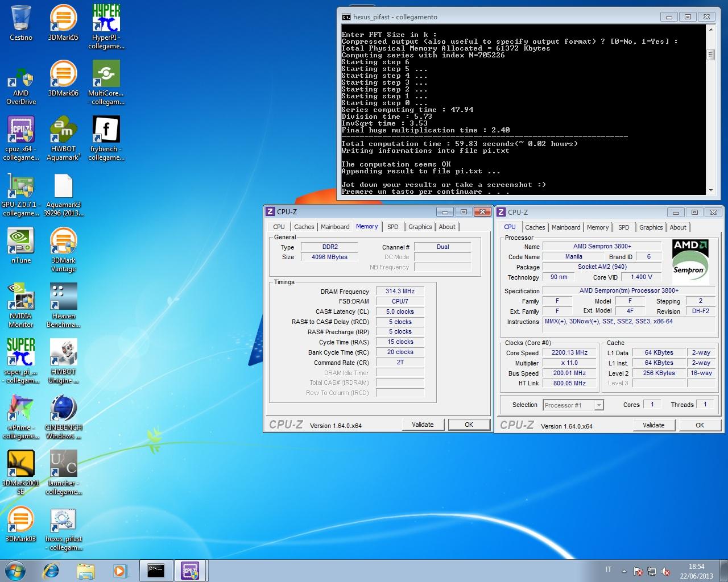
Task: Select the hexus_pifast shortcut icon
Action: pyautogui.click(x=63, y=528)
